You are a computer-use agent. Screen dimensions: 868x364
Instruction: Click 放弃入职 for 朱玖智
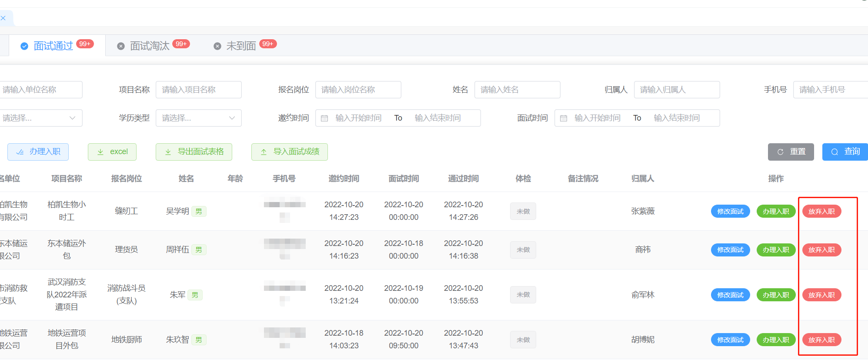click(822, 340)
